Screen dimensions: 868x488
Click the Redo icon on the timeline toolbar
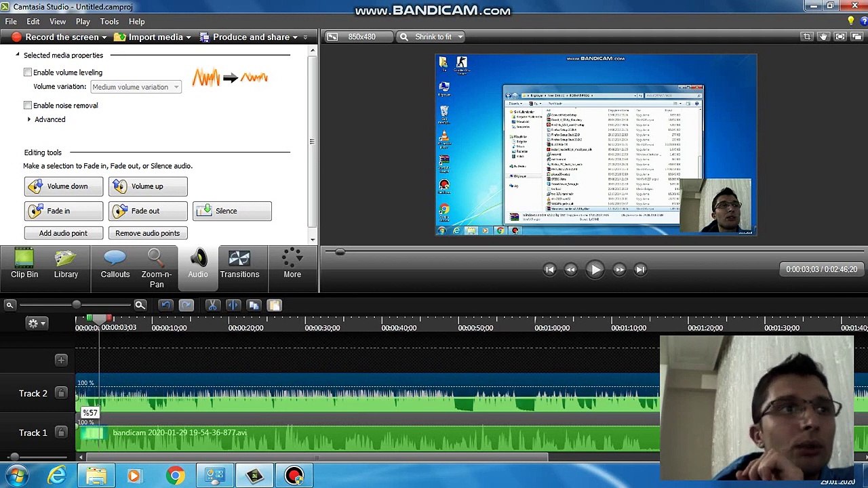click(186, 306)
